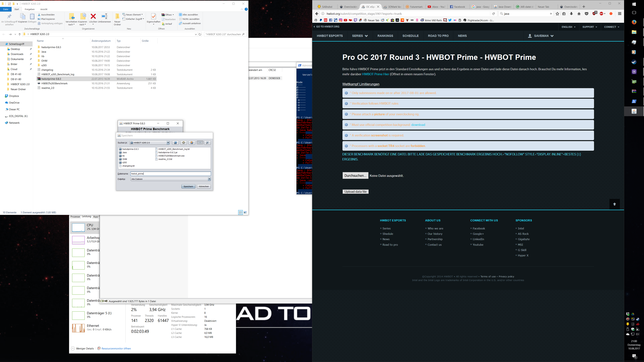
Task: Collapse the Explorer ribbon with chevron
Action: (242, 9)
